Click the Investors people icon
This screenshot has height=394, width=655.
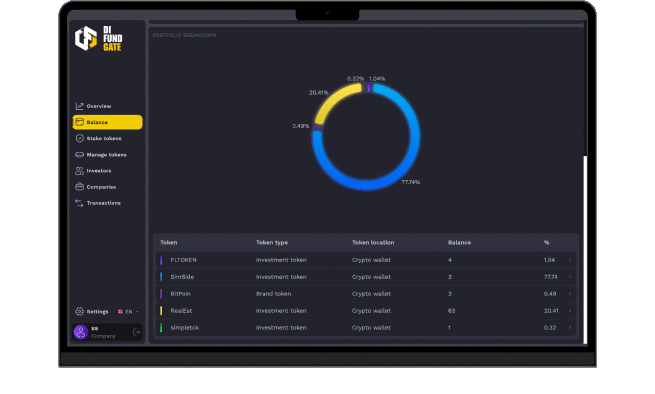coord(79,170)
